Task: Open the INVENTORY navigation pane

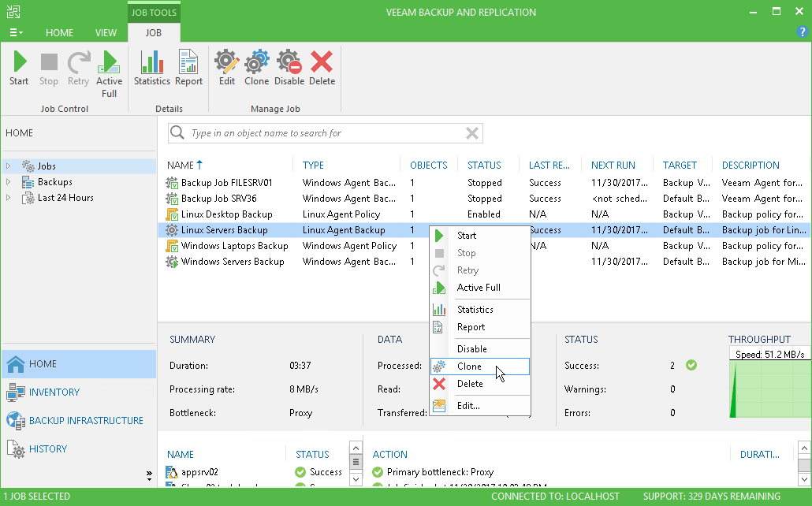Action: (x=79, y=392)
